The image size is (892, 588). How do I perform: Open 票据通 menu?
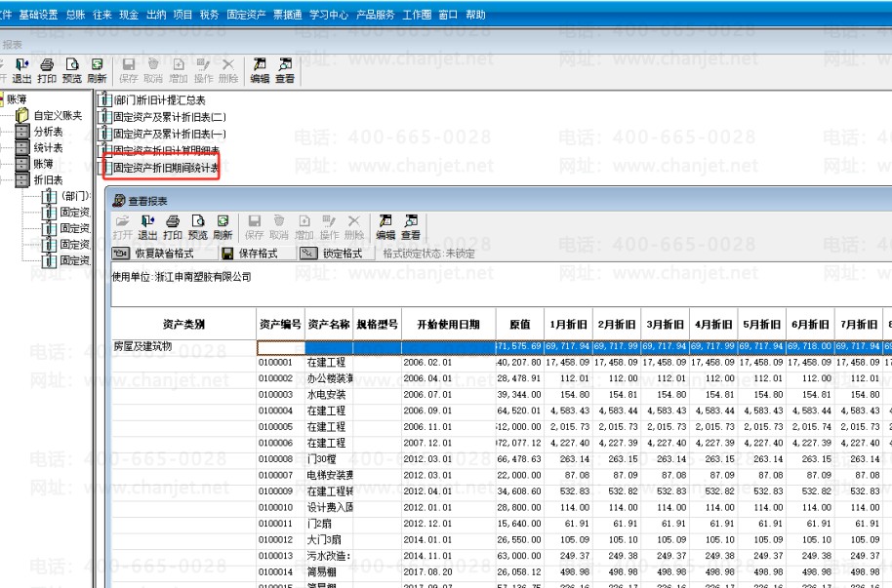[287, 15]
